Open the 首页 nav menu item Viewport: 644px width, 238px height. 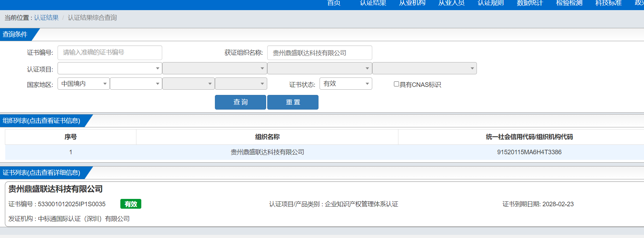tap(334, 3)
